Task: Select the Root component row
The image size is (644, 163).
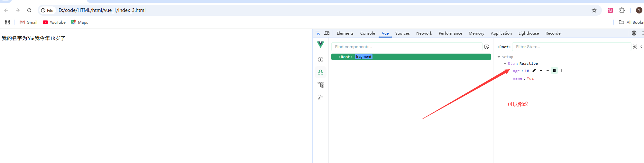Action: point(411,57)
